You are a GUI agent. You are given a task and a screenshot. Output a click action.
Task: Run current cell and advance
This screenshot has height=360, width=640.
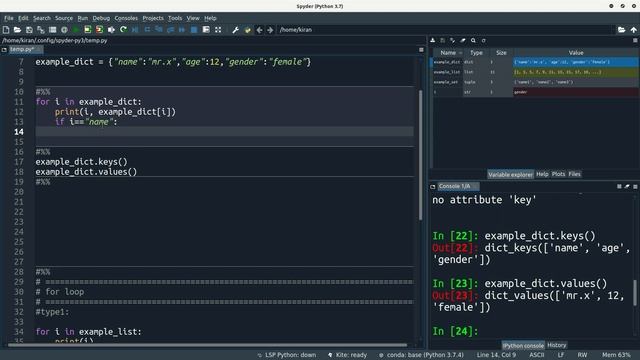99,30
